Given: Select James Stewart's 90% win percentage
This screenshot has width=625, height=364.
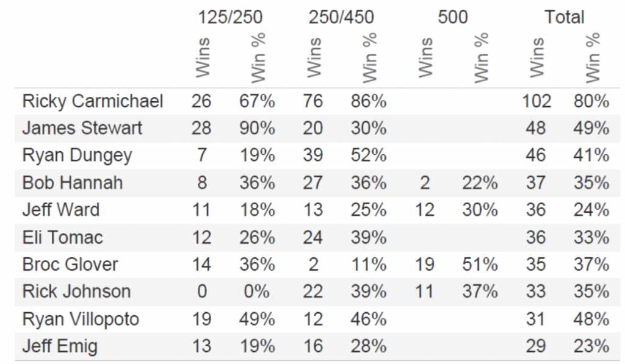Looking at the screenshot, I should pos(256,128).
